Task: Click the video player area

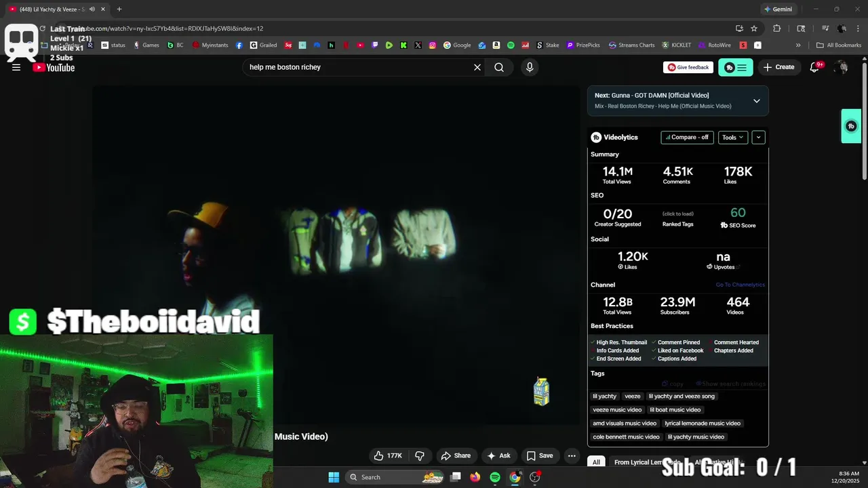Action: (336, 254)
